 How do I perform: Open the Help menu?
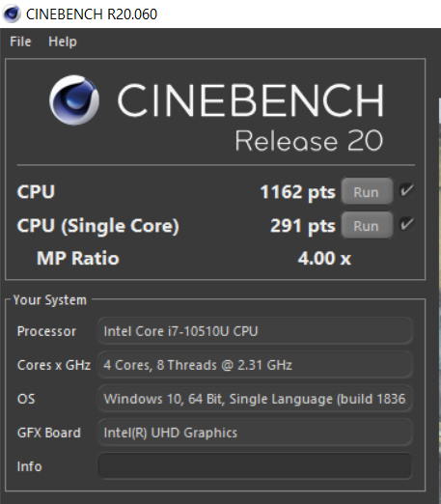[63, 42]
